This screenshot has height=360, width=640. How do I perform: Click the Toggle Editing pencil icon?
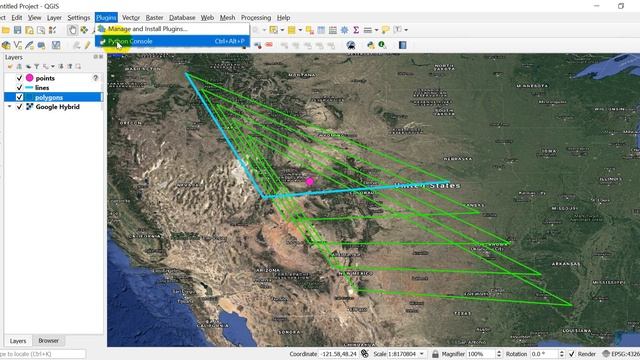[x=87, y=45]
